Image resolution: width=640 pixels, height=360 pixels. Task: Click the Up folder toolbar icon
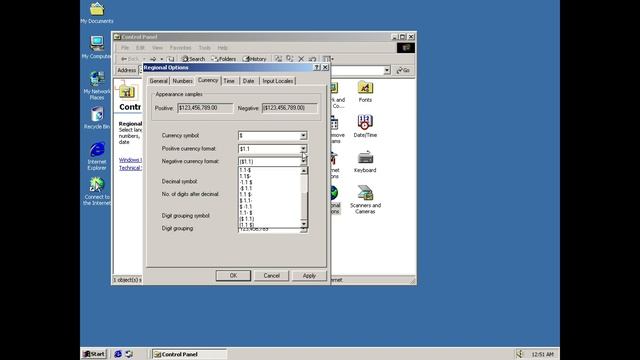click(171, 59)
